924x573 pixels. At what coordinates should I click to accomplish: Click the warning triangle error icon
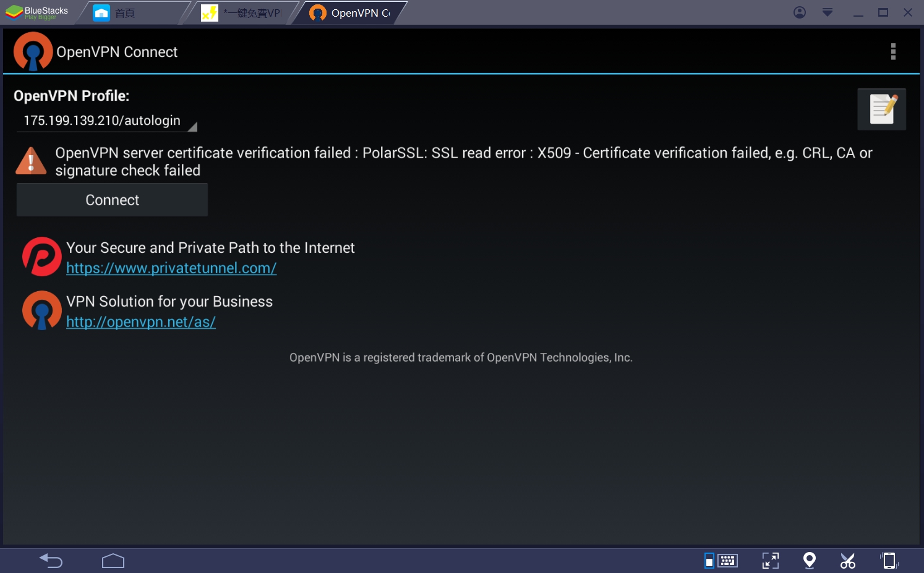[x=31, y=161]
